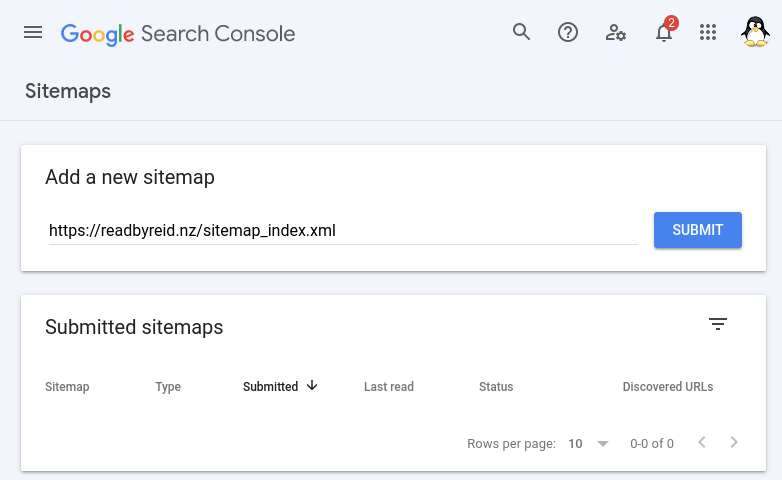Screen dimensions: 782x480
Task: Sort by the Last read column
Action: [389, 387]
